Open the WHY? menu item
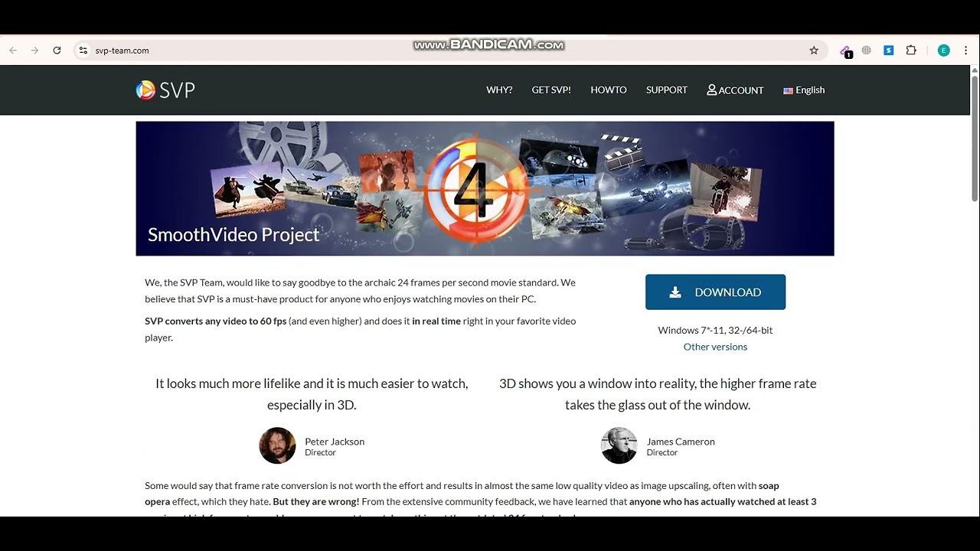This screenshot has height=551, width=980. [x=499, y=90]
